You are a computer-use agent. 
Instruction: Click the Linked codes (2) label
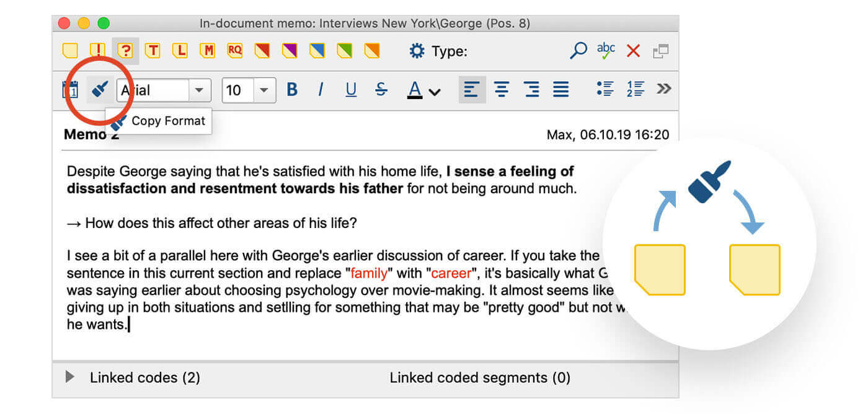145,377
